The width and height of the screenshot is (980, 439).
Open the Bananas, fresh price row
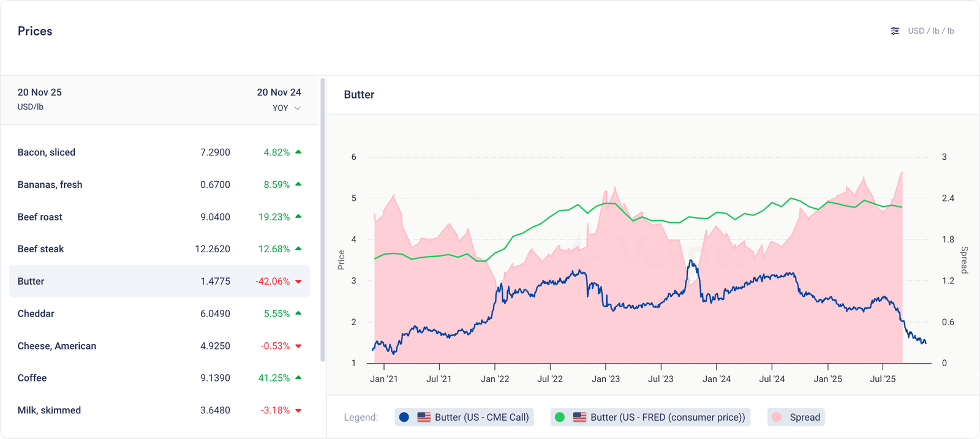50,184
